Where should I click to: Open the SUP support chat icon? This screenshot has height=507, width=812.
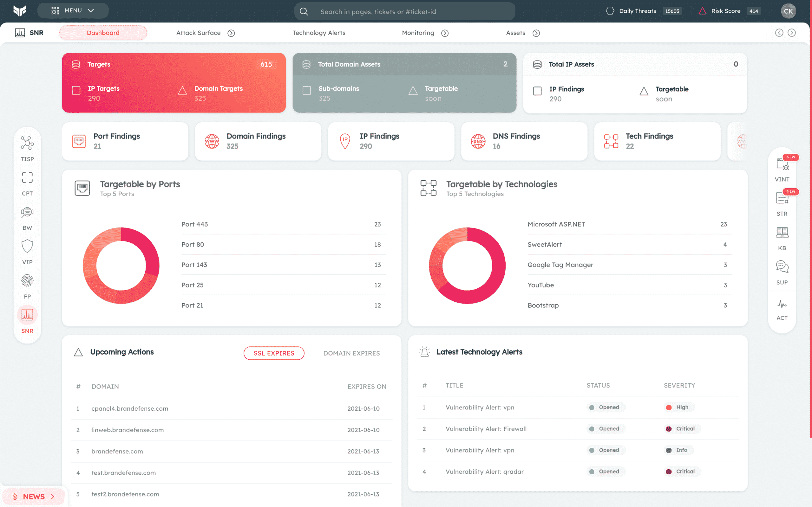tap(782, 267)
